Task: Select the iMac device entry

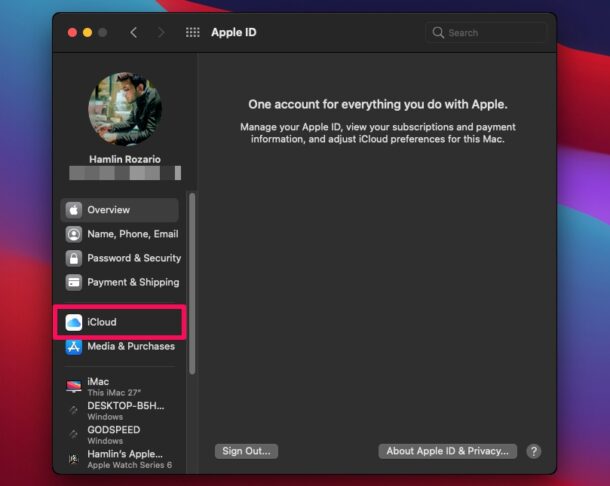Action: point(121,386)
